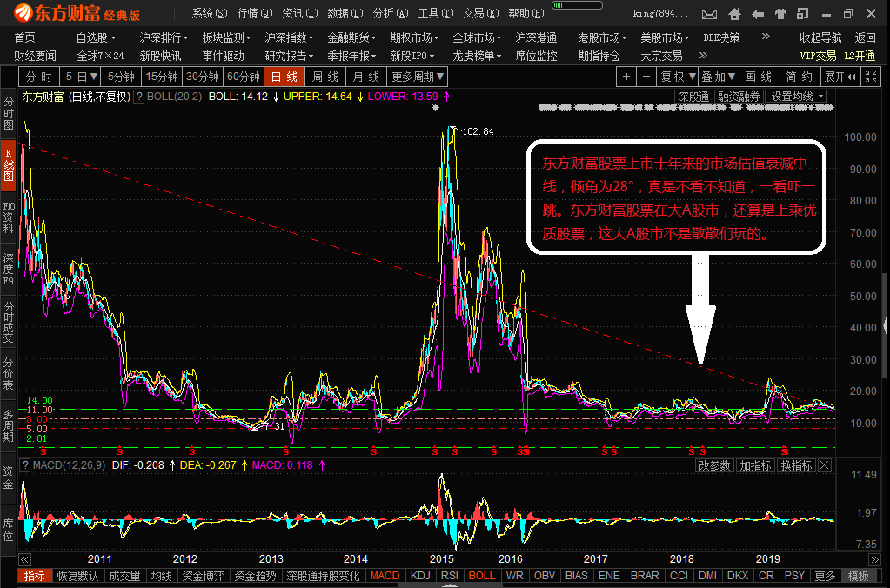
Task: Click 换指标 button
Action: (x=796, y=465)
